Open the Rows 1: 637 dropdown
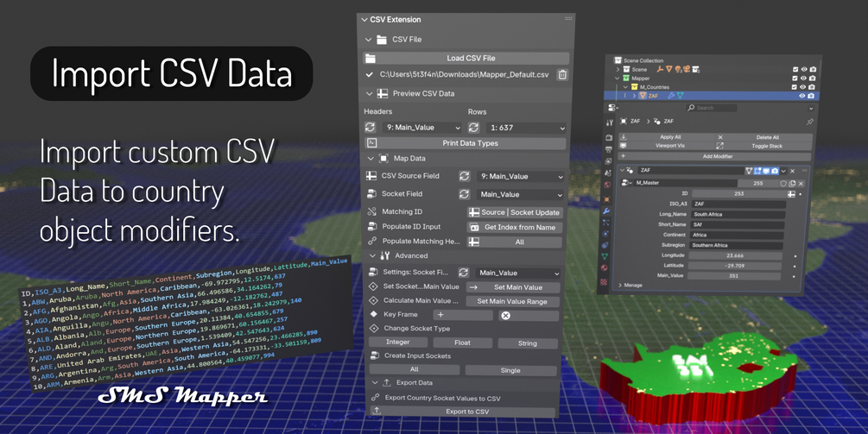 (x=526, y=128)
